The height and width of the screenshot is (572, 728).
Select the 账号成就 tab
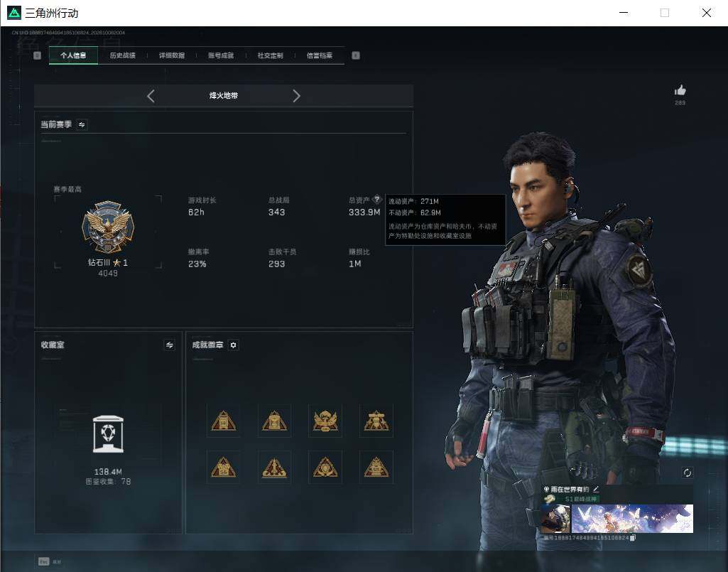click(221, 55)
